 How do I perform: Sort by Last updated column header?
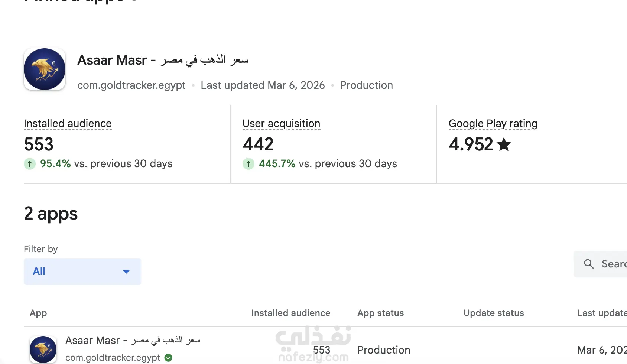[602, 313]
